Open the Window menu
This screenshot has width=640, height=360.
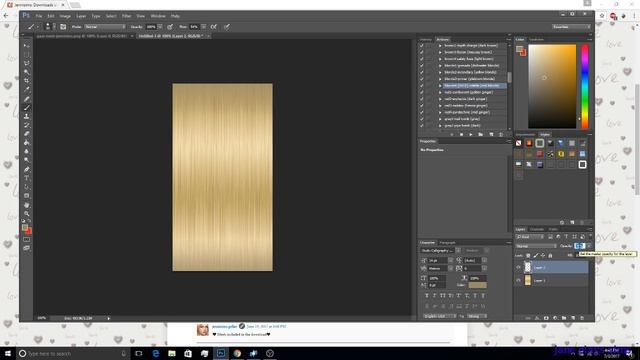coord(158,16)
